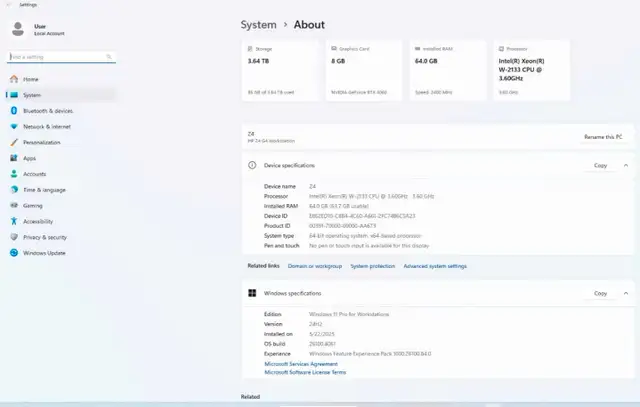The height and width of the screenshot is (407, 640).
Task: Open Domain or workgroup link
Action: point(315,266)
